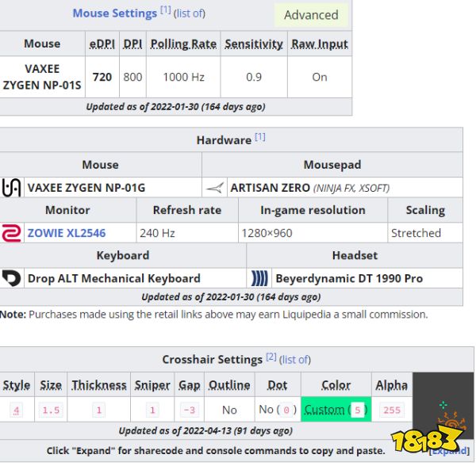Toggle the Advanced mouse settings button
476x466 pixels.
point(311,15)
